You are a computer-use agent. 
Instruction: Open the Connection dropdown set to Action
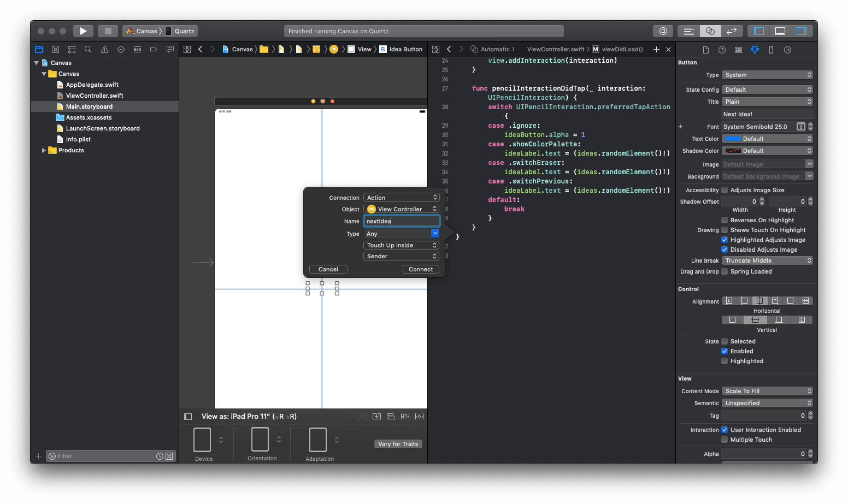click(401, 198)
